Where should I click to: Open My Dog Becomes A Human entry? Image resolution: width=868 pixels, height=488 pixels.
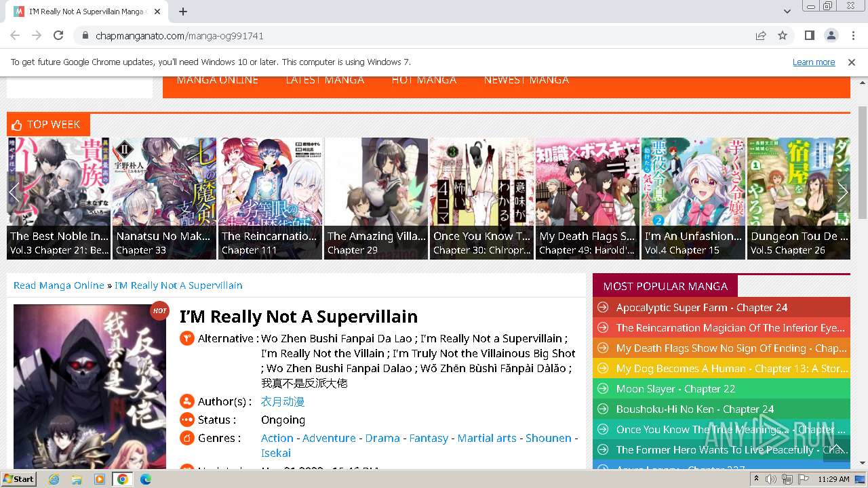[x=731, y=369]
